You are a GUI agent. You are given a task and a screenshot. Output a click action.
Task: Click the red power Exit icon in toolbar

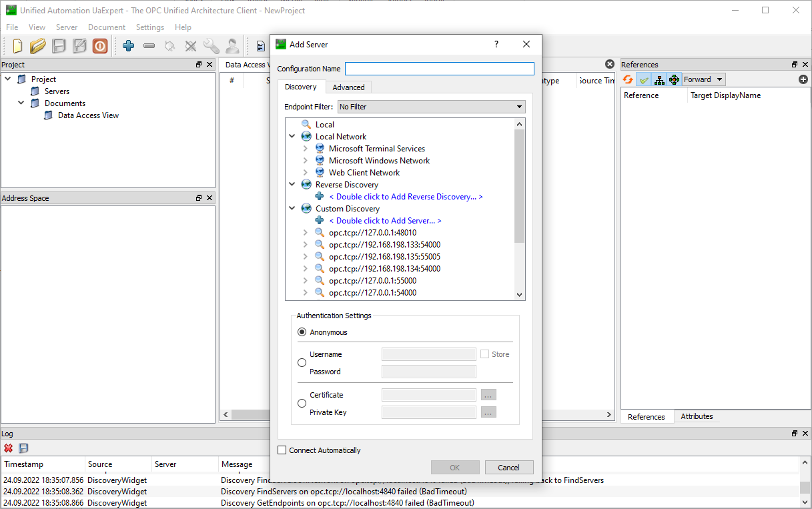(100, 46)
